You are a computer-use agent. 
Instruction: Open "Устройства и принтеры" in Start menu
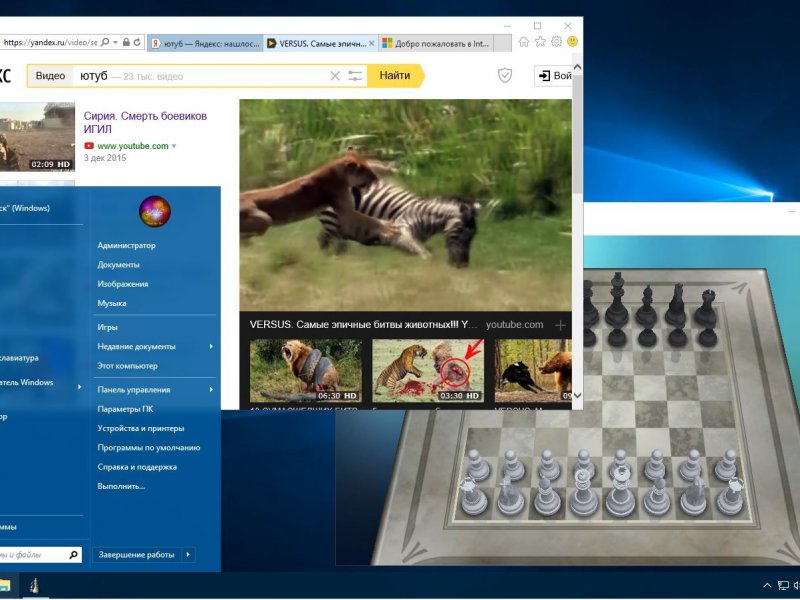click(x=141, y=429)
